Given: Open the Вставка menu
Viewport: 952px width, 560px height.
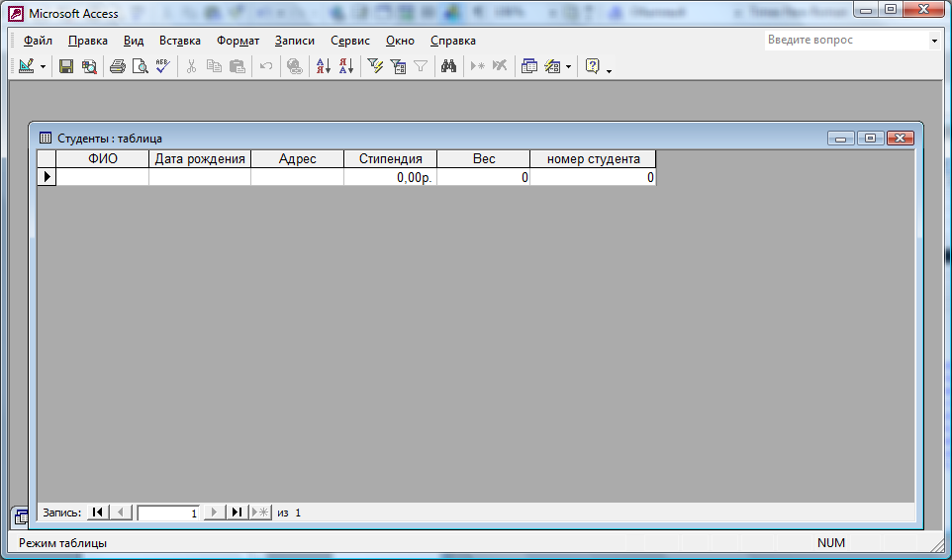Looking at the screenshot, I should 180,41.
